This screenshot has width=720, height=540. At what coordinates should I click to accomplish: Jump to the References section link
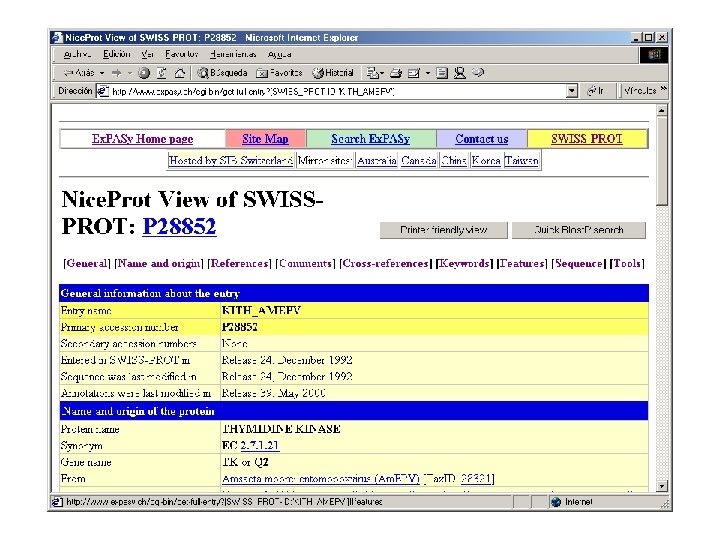(239, 264)
